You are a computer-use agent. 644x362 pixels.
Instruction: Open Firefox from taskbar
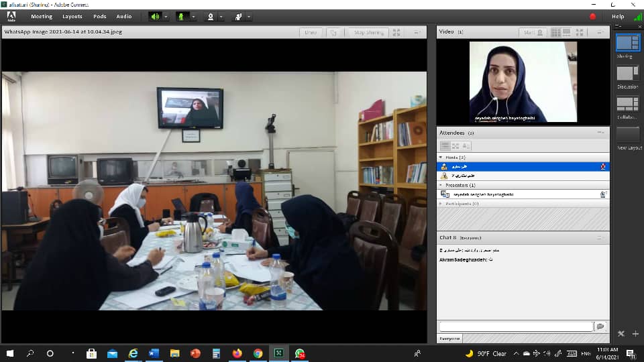click(237, 353)
